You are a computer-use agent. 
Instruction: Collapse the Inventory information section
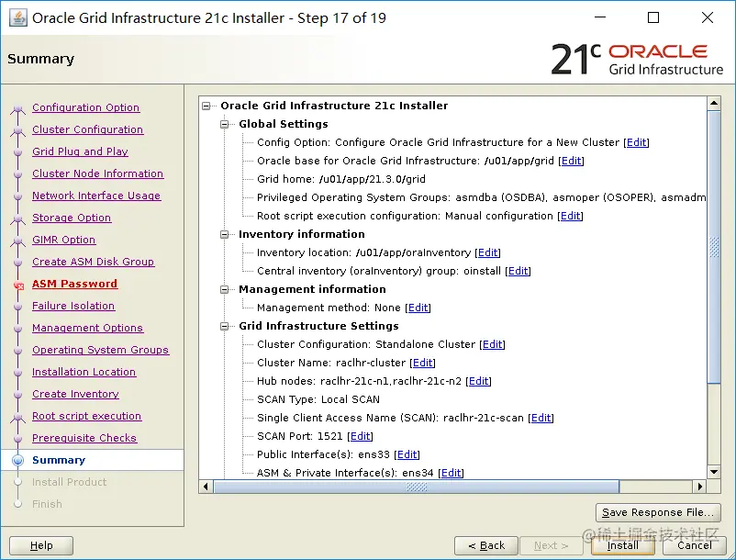coord(224,234)
